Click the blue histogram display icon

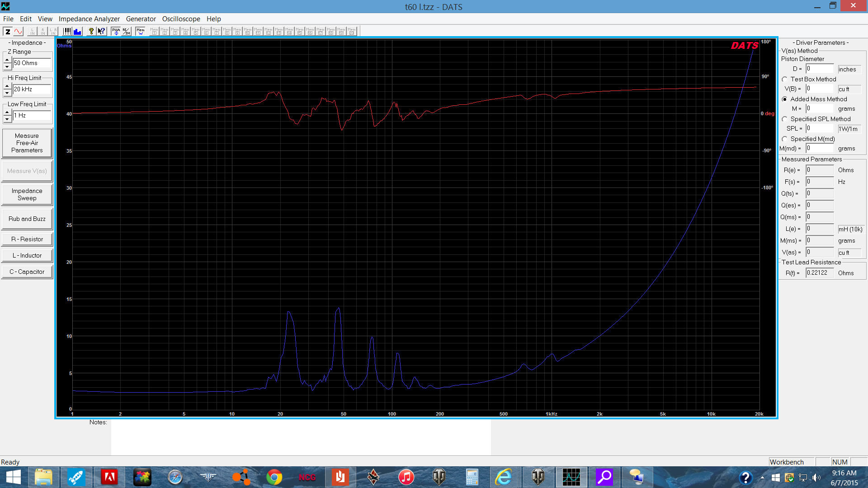click(x=77, y=31)
